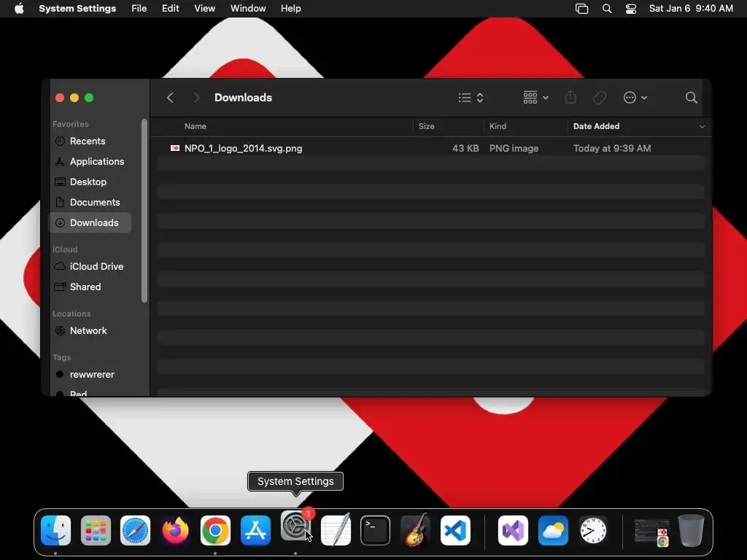Minimize Finder window with yellow button

coord(74,98)
